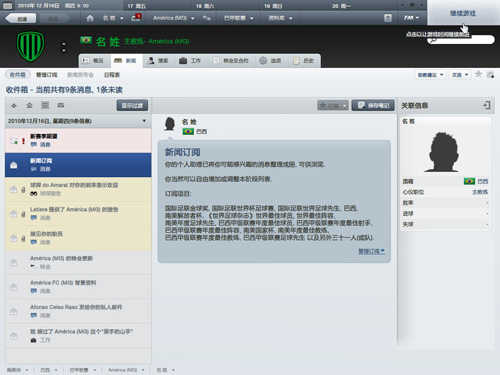Click the person filter icon in inbox toolbar
This screenshot has width=500, height=375.
pyautogui.click(x=29, y=105)
